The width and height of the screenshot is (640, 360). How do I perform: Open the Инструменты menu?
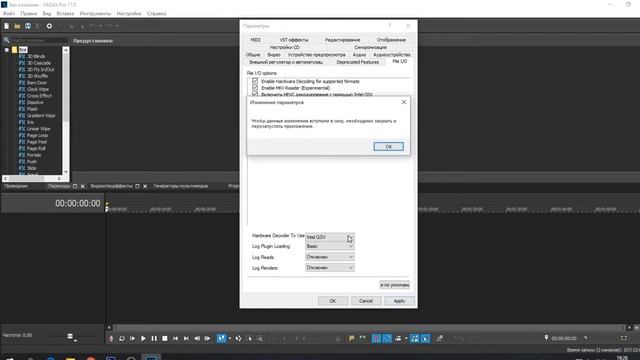(95, 13)
